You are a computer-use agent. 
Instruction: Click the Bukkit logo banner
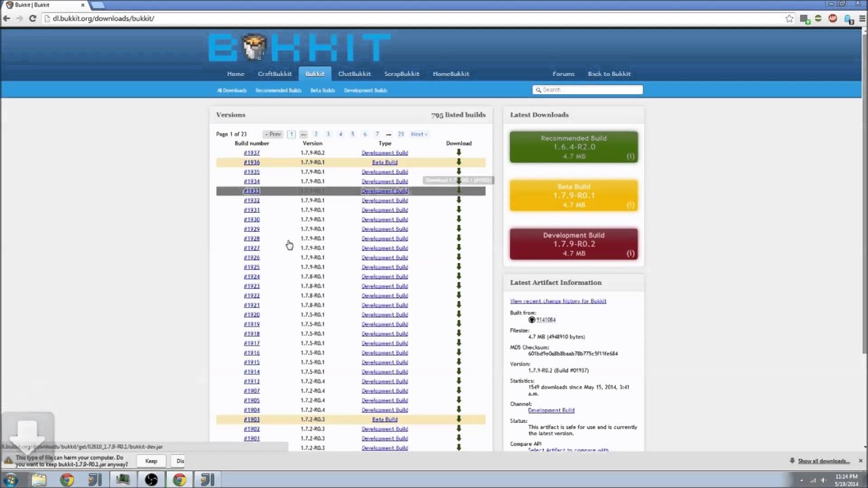(298, 47)
